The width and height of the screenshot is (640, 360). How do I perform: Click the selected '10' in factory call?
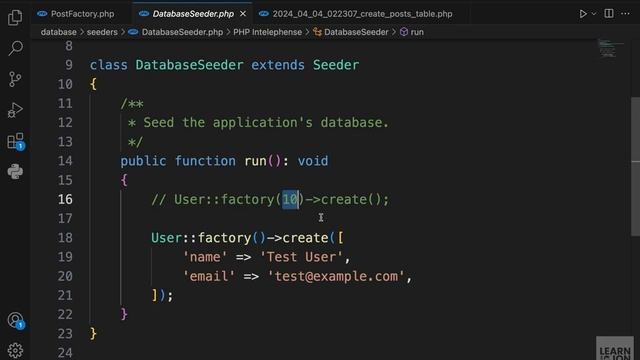290,199
